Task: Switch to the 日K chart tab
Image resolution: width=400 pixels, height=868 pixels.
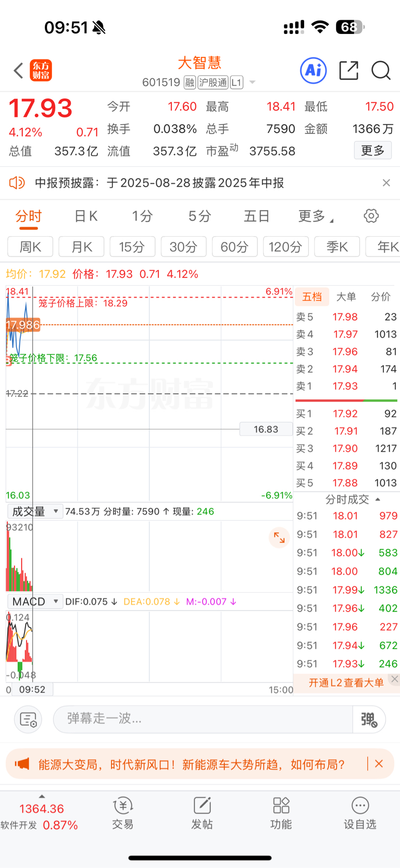Action: 86,216
